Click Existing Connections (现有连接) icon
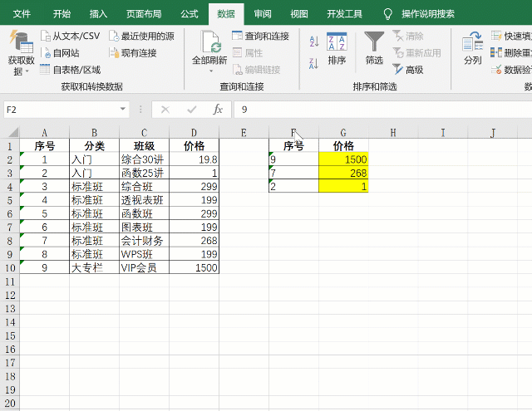This screenshot has width=532, height=411. pos(114,53)
